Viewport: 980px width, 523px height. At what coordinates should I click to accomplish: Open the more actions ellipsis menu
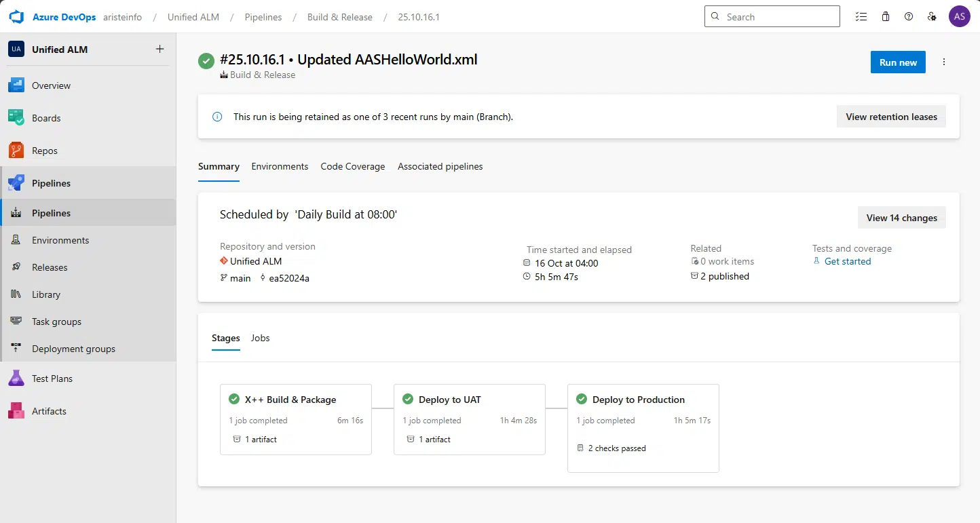coord(944,62)
